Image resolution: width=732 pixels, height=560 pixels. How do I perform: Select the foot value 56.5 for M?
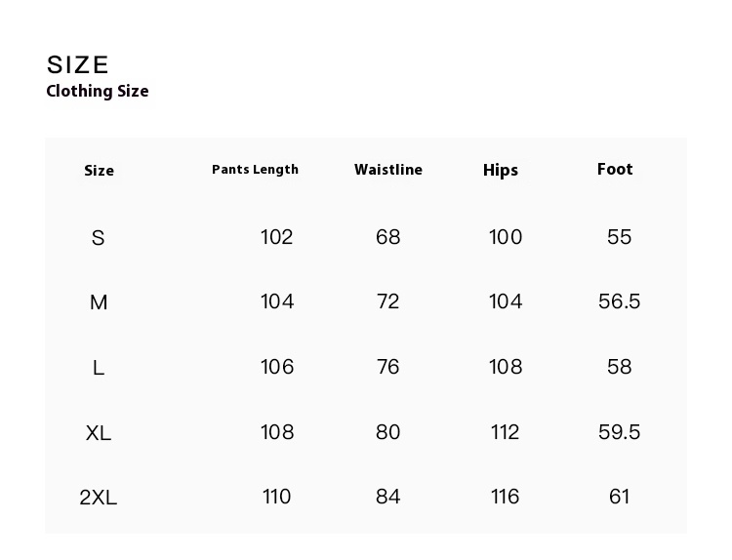tap(620, 301)
